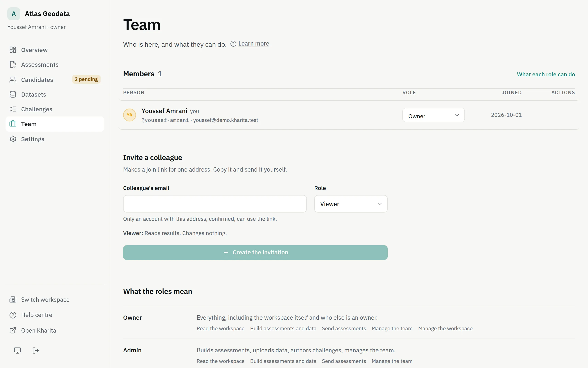Click the YA avatar of Youssef Amrani
The width and height of the screenshot is (588, 368).
click(130, 115)
